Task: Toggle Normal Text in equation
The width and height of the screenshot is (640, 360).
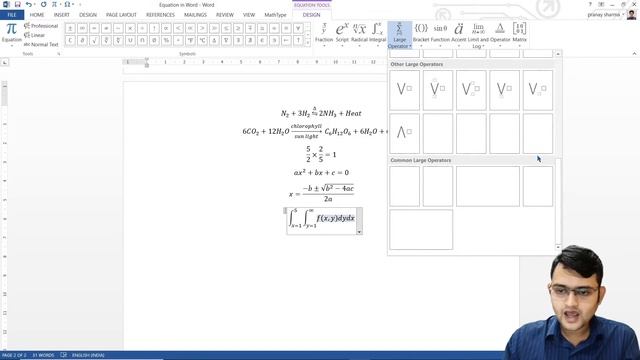Action: tap(41, 44)
